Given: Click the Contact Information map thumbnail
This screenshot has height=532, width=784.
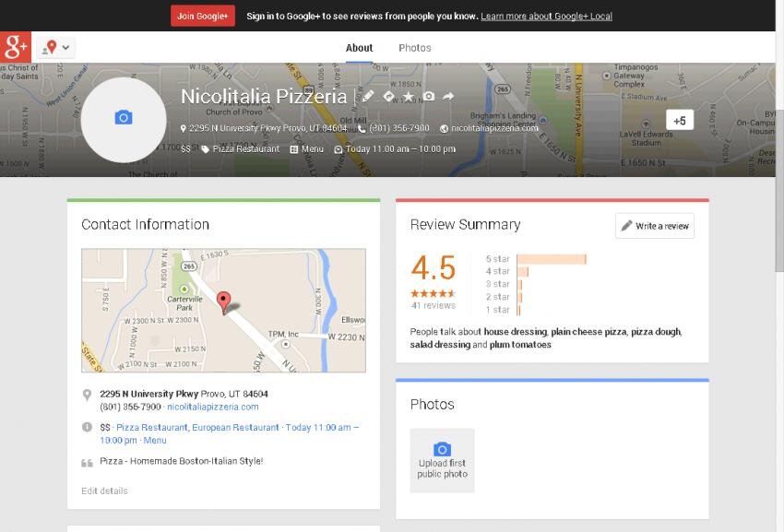Looking at the screenshot, I should pos(223,311).
